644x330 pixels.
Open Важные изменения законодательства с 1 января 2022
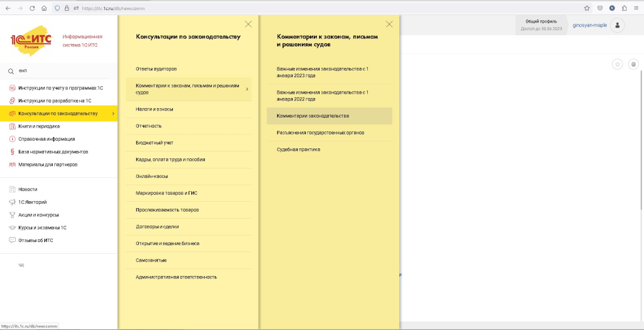pyautogui.click(x=330, y=96)
